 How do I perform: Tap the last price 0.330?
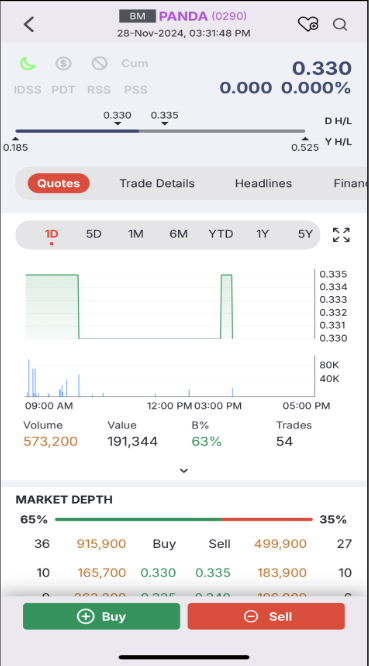point(321,68)
